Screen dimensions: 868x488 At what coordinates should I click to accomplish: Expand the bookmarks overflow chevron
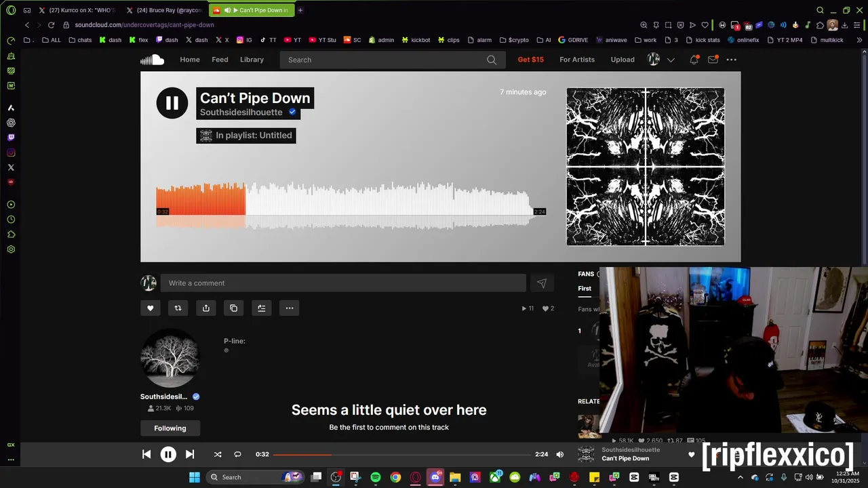click(x=860, y=40)
